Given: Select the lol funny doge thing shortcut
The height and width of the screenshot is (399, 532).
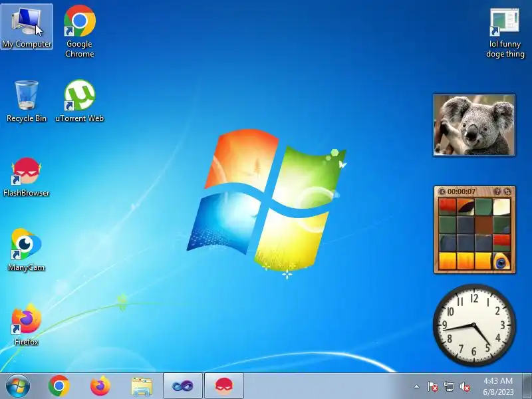Looking at the screenshot, I should click(505, 33).
